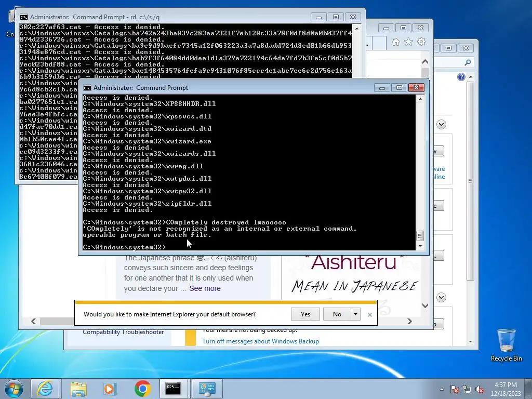This screenshot has width=532, height=399.
Task: Minimize the front Command Prompt window
Action: click(x=382, y=88)
